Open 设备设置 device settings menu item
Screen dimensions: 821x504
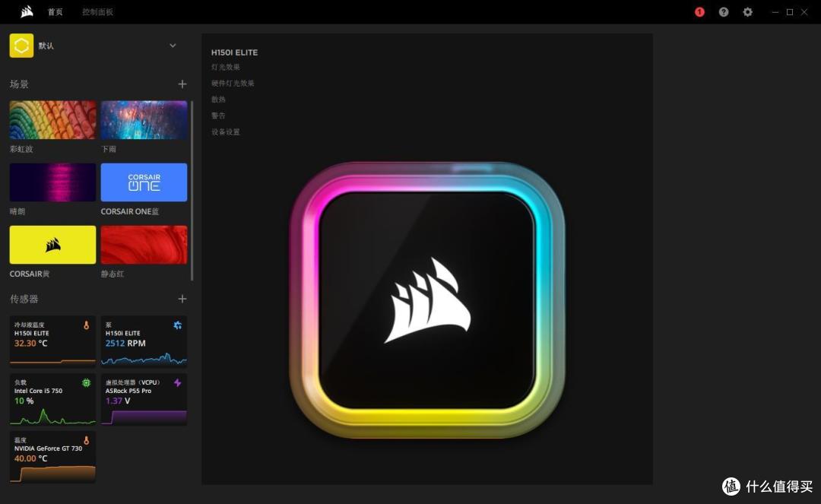[x=226, y=132]
